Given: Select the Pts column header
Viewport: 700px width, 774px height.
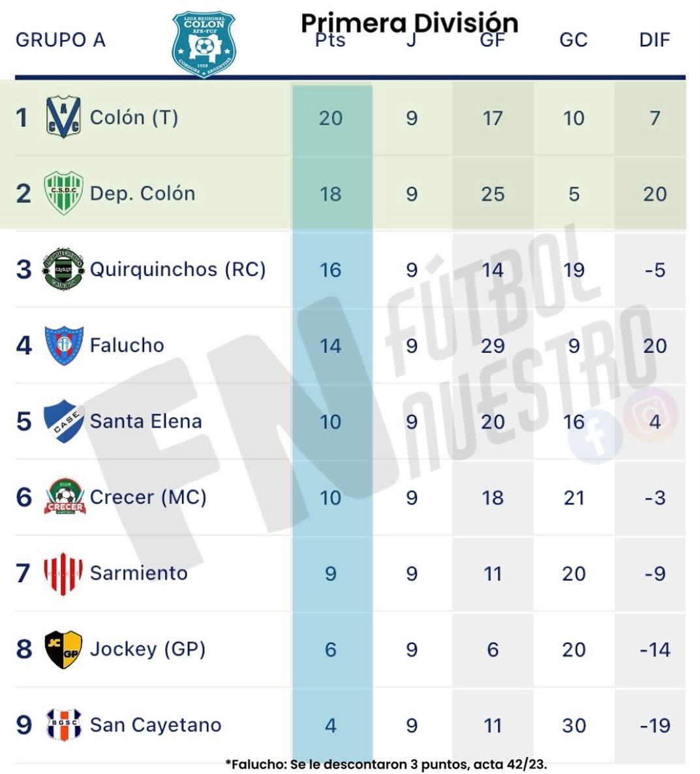Looking at the screenshot, I should point(330,40).
